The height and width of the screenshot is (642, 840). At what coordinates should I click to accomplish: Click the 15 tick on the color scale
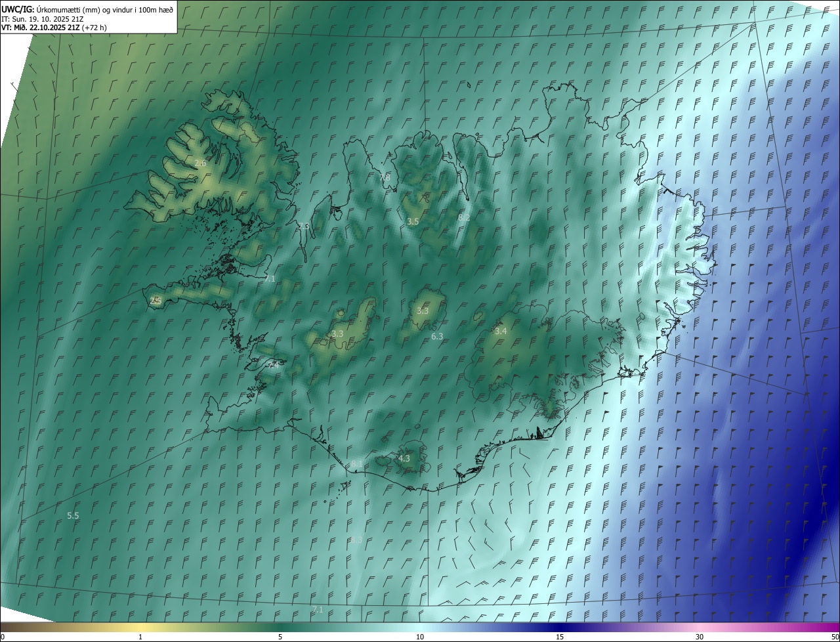tap(560, 637)
